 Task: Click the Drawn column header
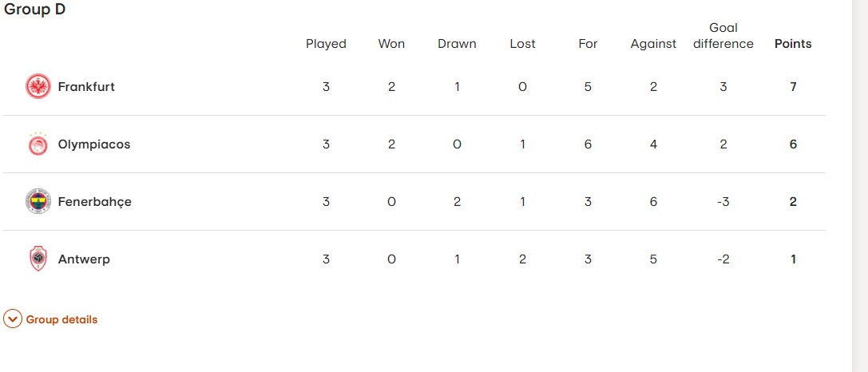tap(457, 44)
